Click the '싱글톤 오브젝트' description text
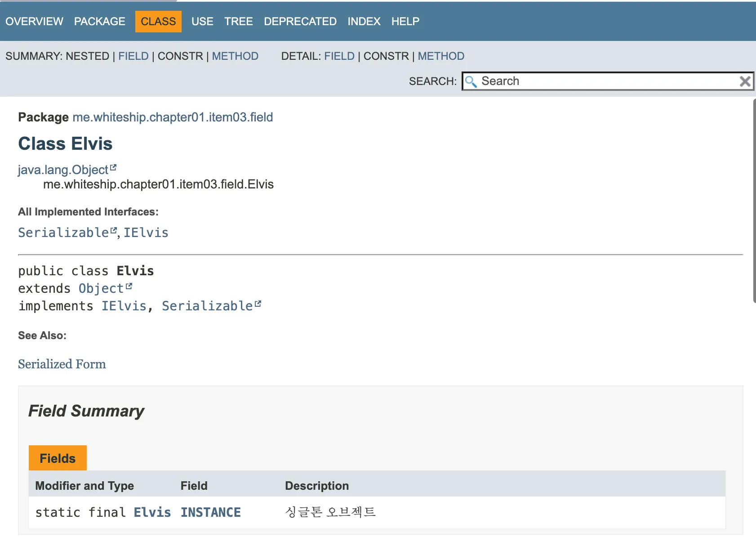Viewport: 756px width, 546px height. tap(330, 512)
